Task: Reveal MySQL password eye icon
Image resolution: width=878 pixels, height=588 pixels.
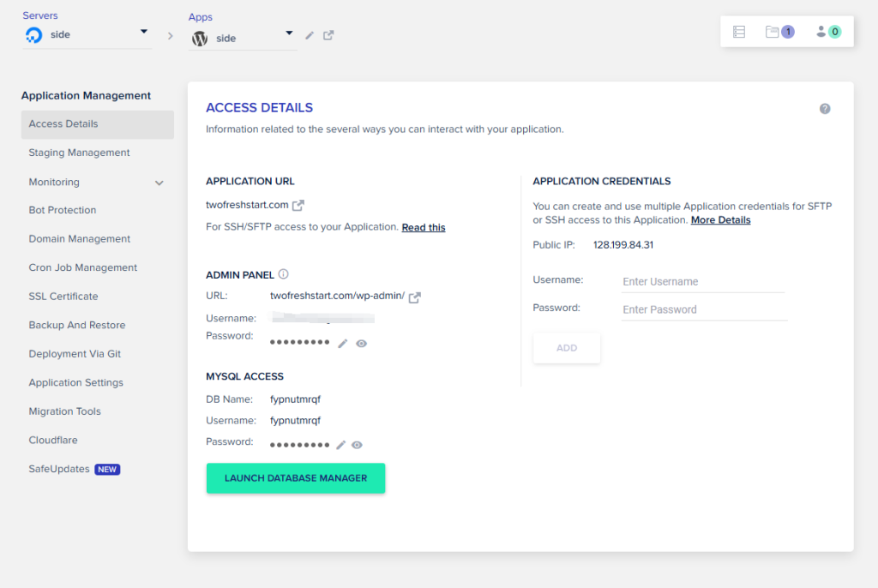Action: (357, 445)
